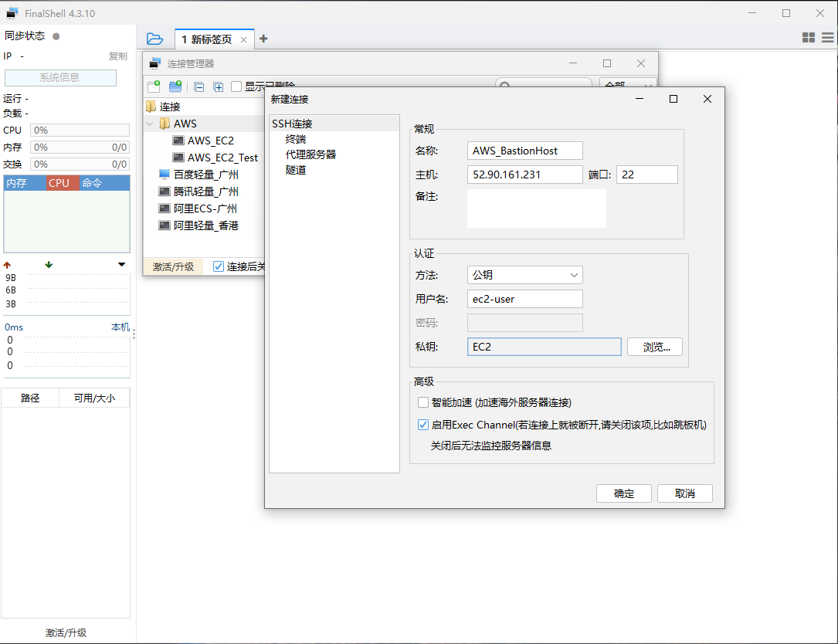The height and width of the screenshot is (644, 838).
Task: Collapse all tree nodes in 连接管理器
Action: 199,87
